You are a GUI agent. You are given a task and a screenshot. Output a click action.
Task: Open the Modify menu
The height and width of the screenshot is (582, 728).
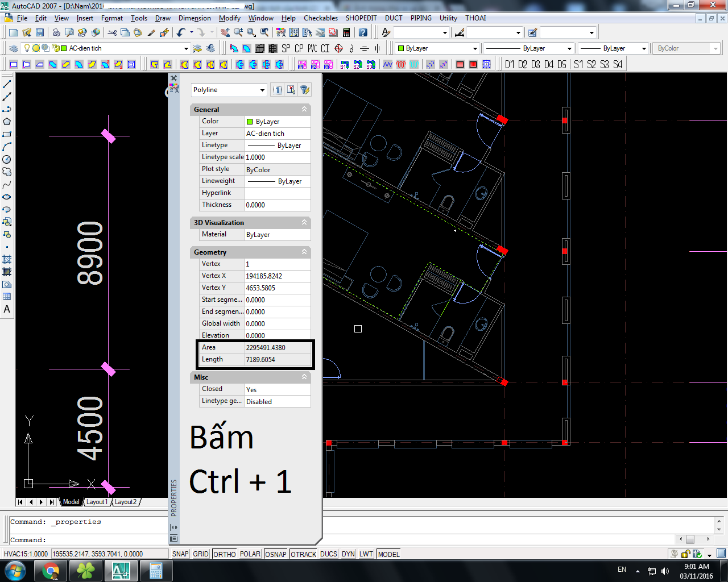(x=230, y=18)
